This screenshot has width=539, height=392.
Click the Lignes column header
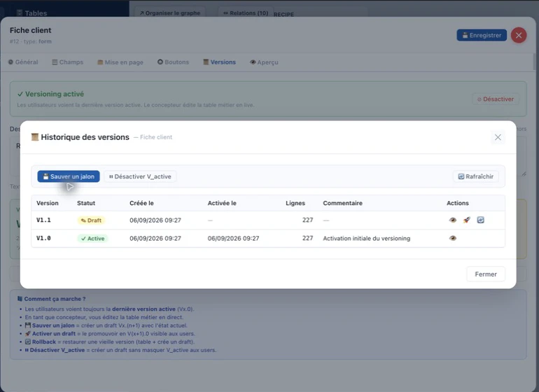tap(295, 203)
